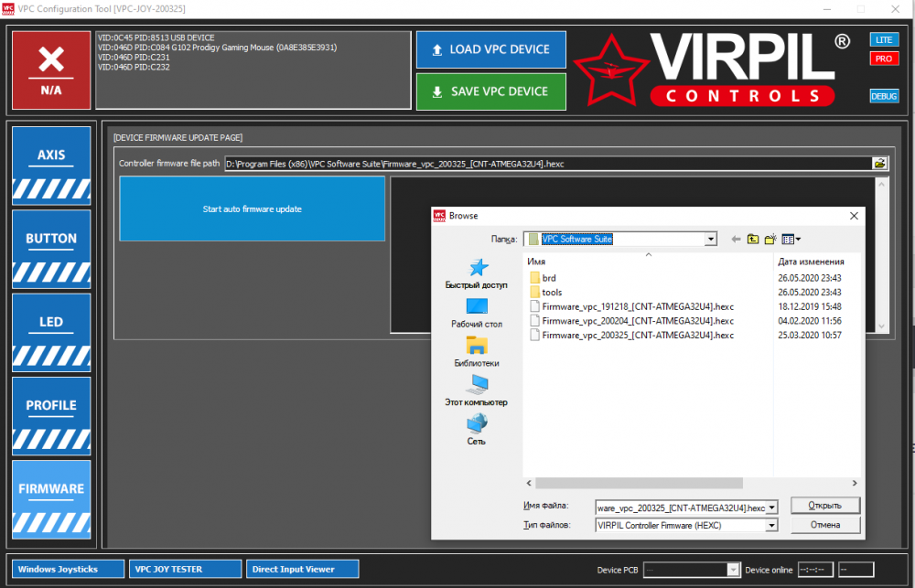The height and width of the screenshot is (588, 915).
Task: Launch VPC JOY TESTER
Action: coord(185,570)
